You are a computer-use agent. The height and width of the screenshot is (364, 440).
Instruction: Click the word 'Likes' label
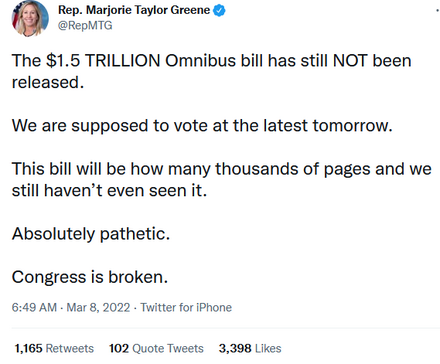268,348
